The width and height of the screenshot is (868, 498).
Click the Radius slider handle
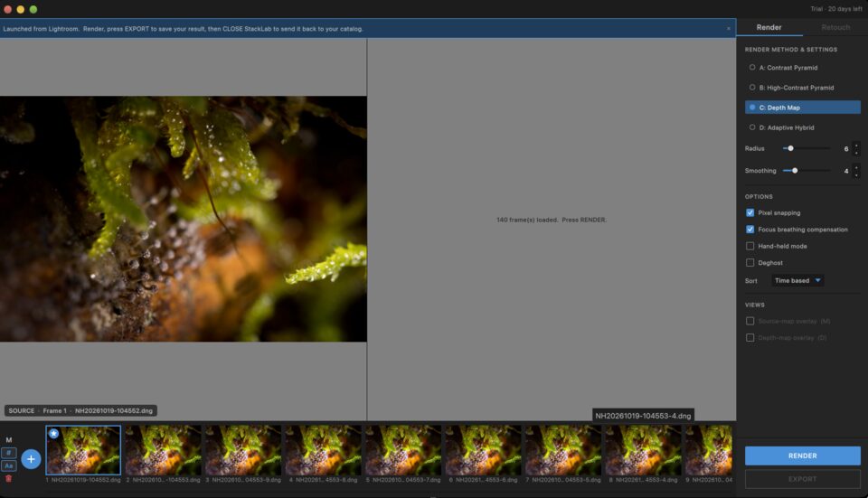click(790, 148)
